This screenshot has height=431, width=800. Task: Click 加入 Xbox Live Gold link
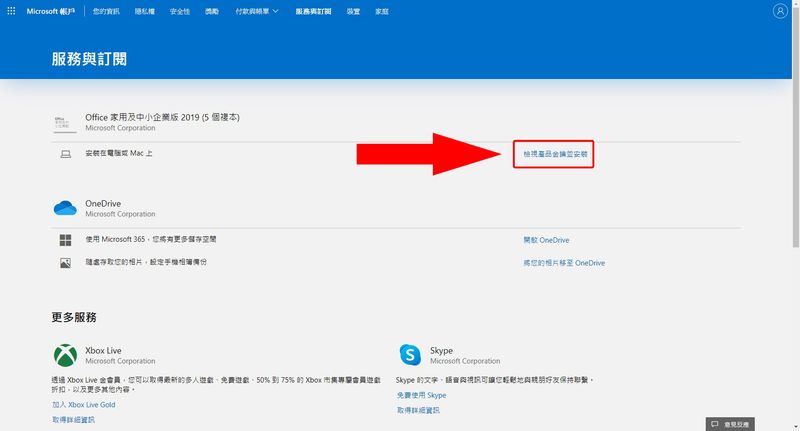[84, 404]
